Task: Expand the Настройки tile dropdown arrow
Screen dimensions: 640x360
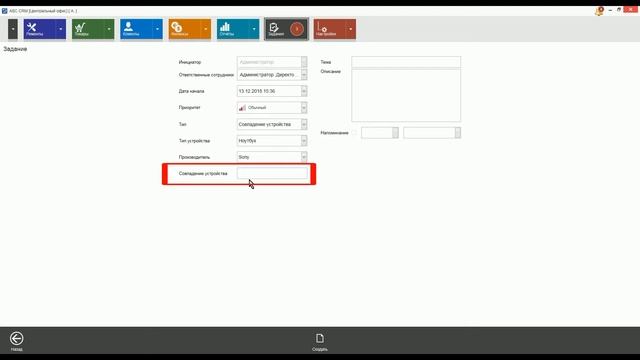Action: coord(350,29)
